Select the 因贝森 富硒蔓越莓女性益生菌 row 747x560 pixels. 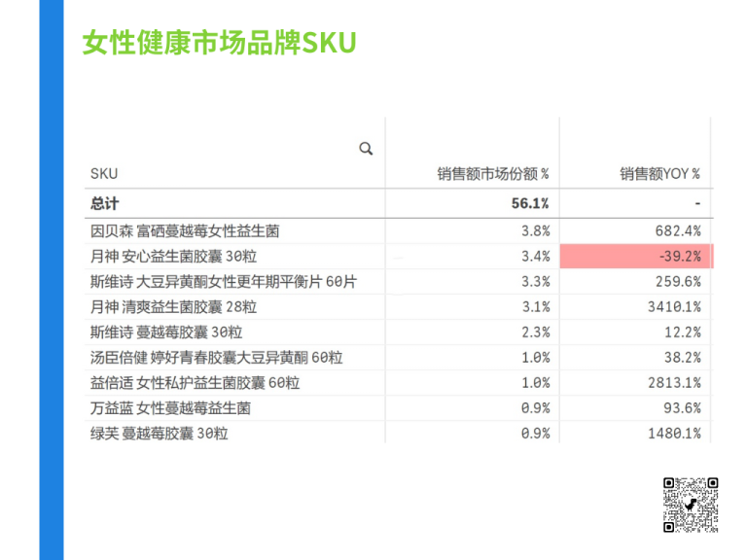(399, 231)
